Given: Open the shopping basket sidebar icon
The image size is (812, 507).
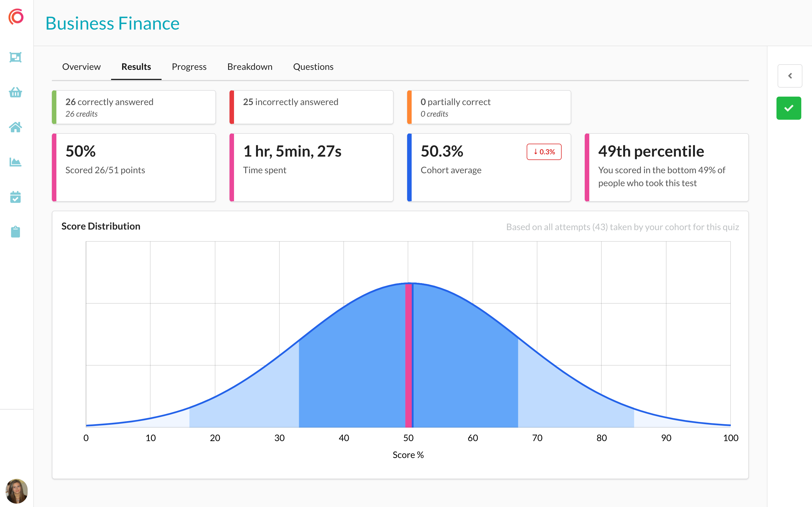Looking at the screenshot, I should pos(16,92).
